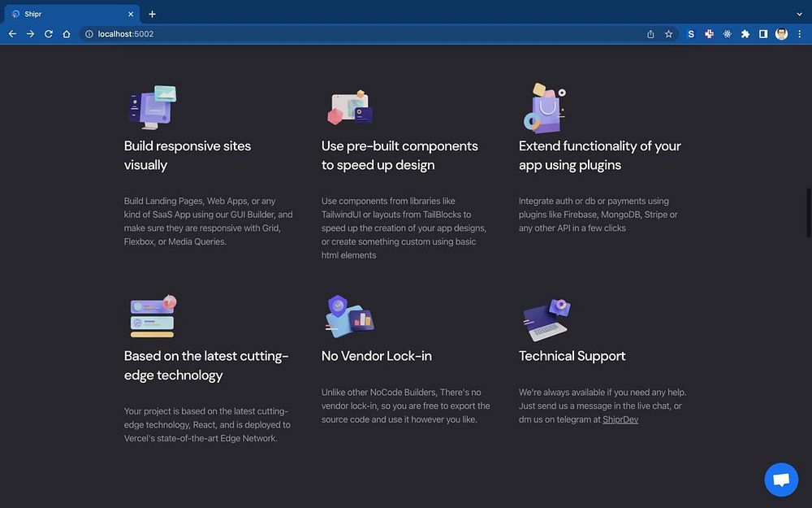Viewport: 812px width, 508px height.
Task: Go to home via house icon
Action: pyautogui.click(x=67, y=33)
